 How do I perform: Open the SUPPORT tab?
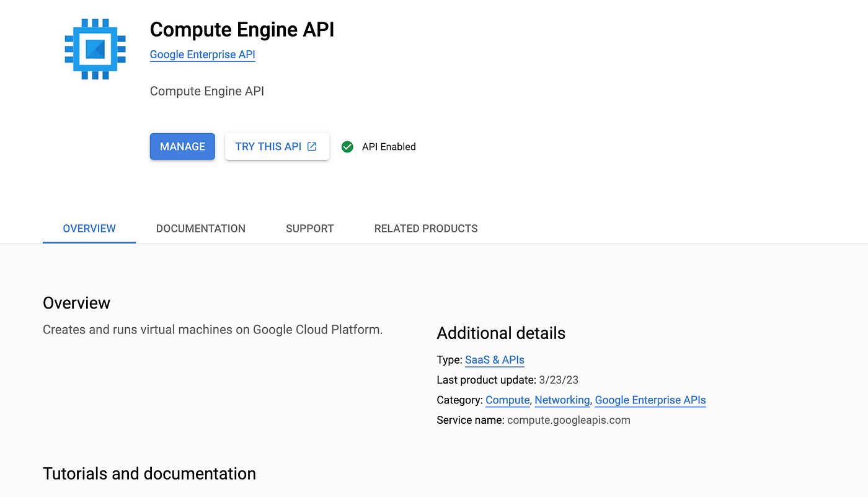310,229
